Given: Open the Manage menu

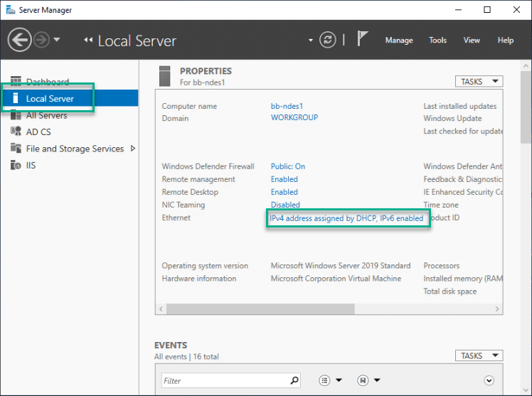Looking at the screenshot, I should [x=399, y=41].
